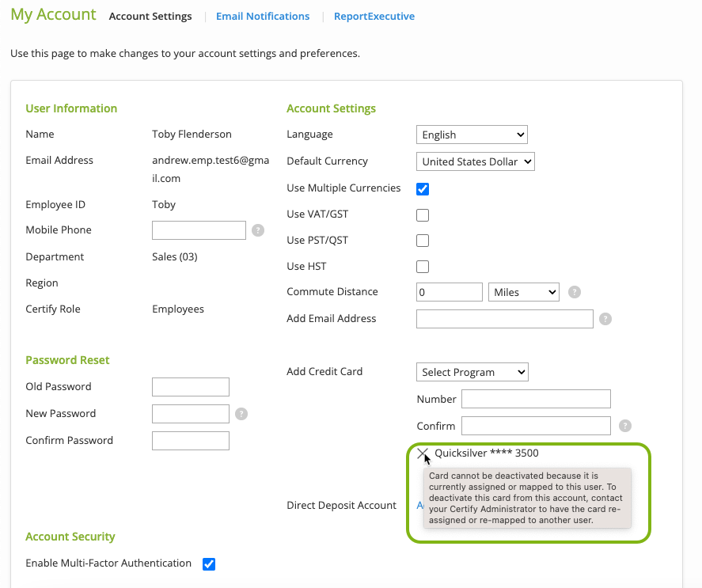Image resolution: width=702 pixels, height=588 pixels.
Task: Click the X icon next to Quicksilver card
Action: (x=423, y=453)
